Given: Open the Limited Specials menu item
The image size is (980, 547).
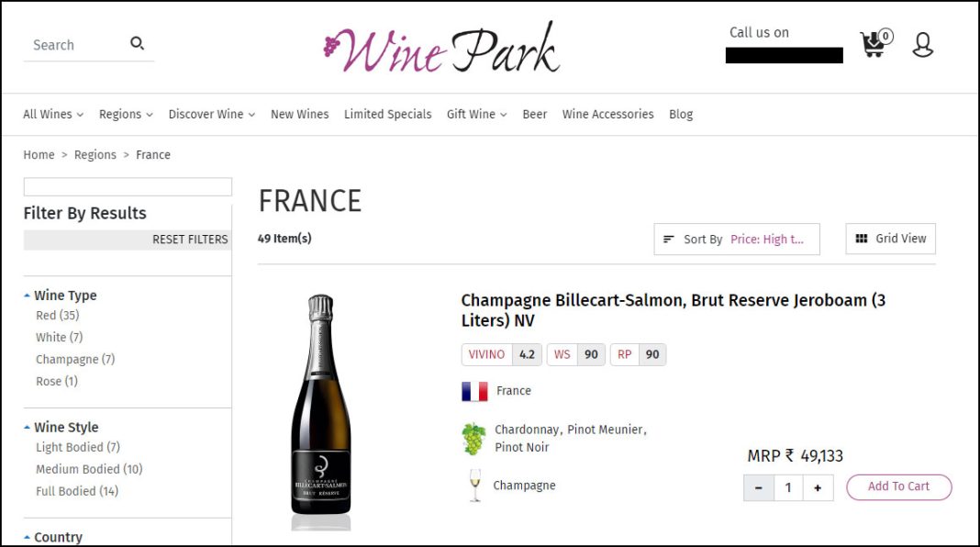Looking at the screenshot, I should pyautogui.click(x=387, y=115).
